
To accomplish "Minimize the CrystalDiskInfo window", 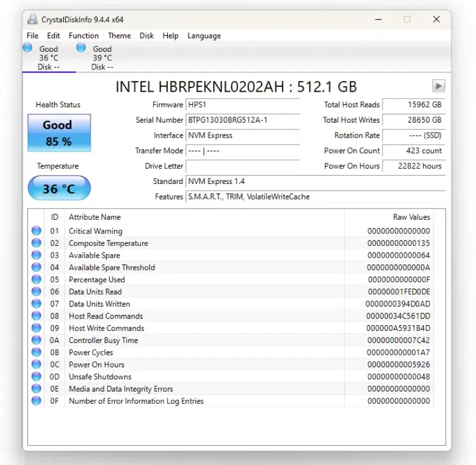I will tap(378, 20).
